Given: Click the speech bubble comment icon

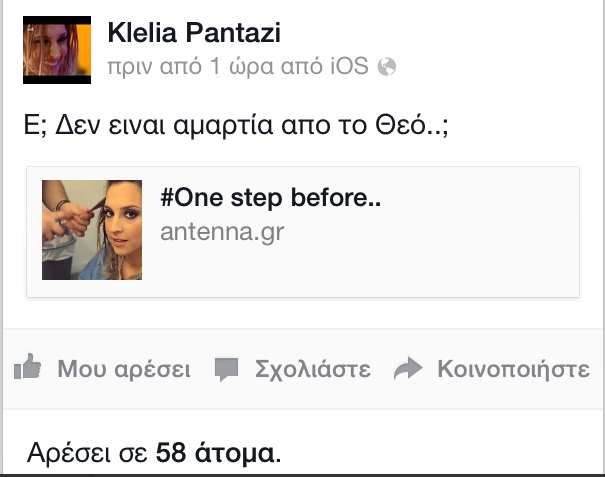Looking at the screenshot, I should coord(226,369).
